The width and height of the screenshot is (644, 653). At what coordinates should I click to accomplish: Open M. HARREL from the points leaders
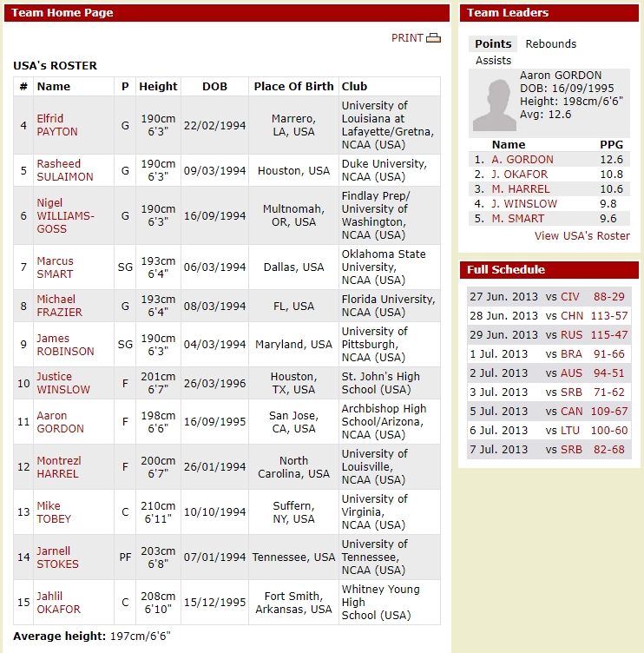(520, 189)
